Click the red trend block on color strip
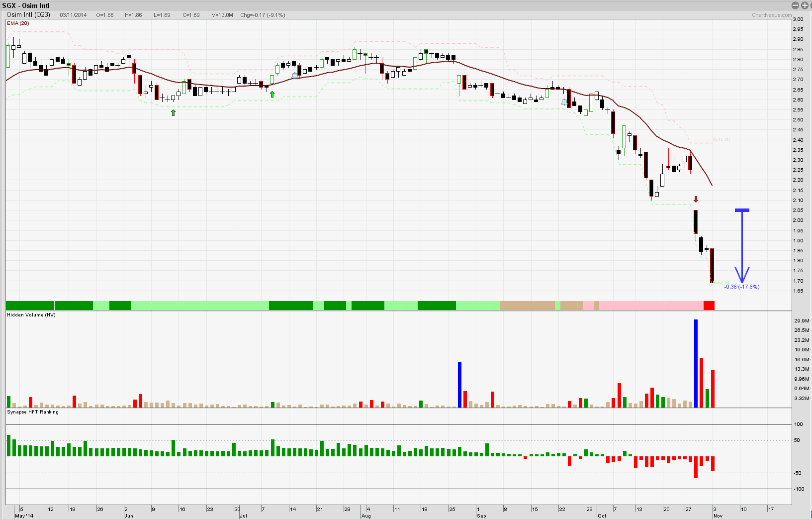812x519 pixels. pos(709,306)
